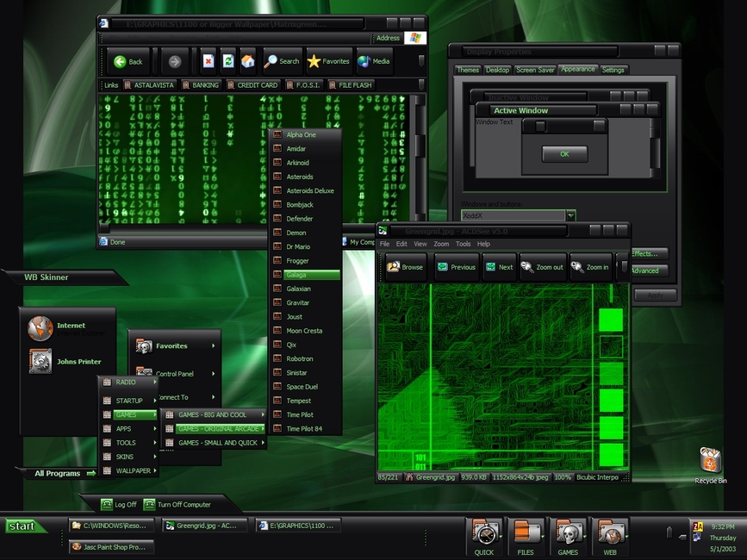This screenshot has width=747, height=560.
Task: Switch to Jasc Paint Shop Pro taskbar button
Action: click(x=112, y=547)
